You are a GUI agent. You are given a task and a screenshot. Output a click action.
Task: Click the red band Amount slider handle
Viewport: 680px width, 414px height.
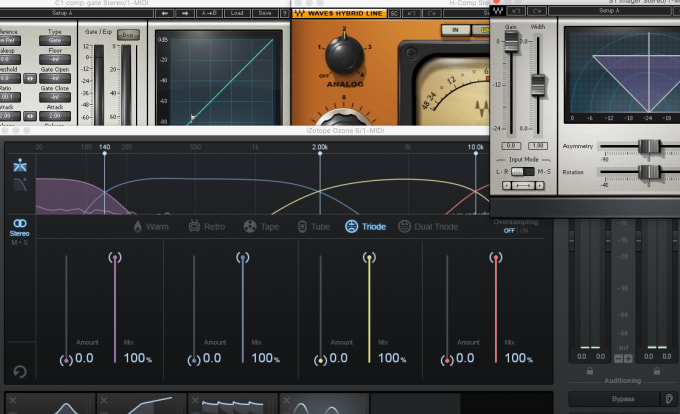447,360
